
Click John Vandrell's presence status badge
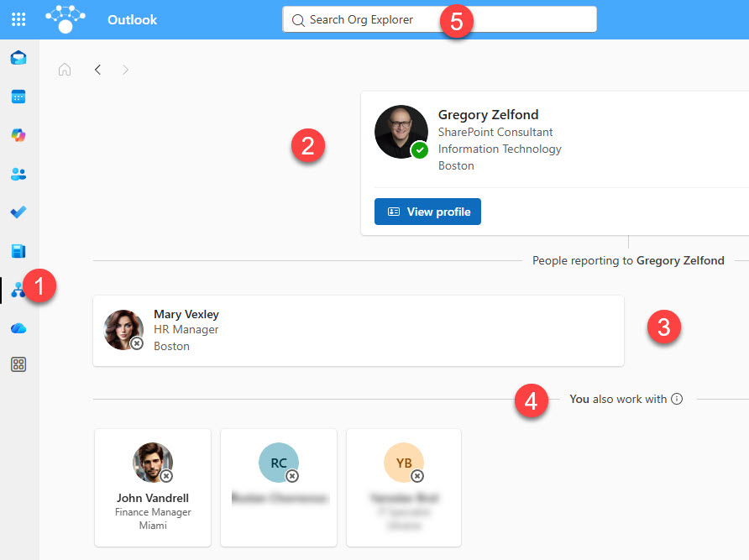(166, 476)
